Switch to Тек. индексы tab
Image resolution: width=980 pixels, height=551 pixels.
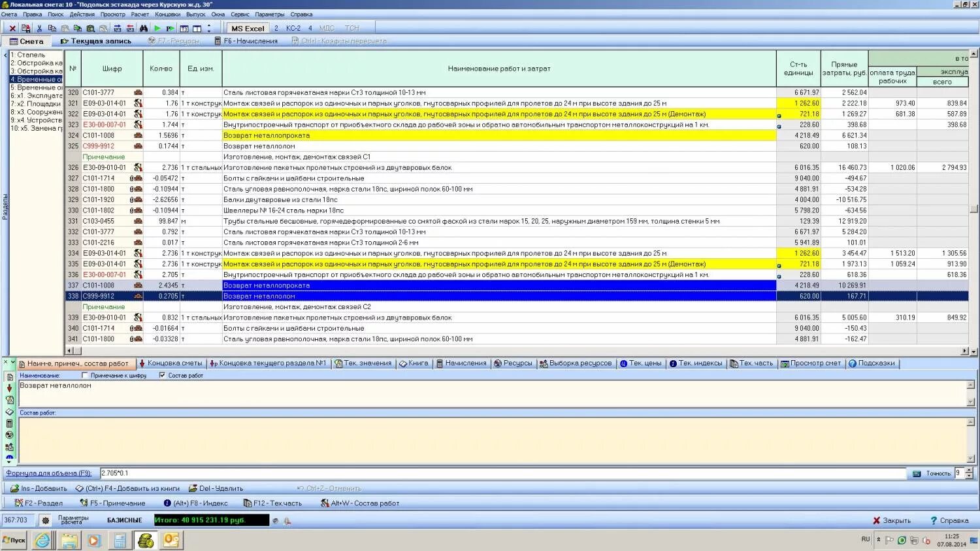pos(696,363)
